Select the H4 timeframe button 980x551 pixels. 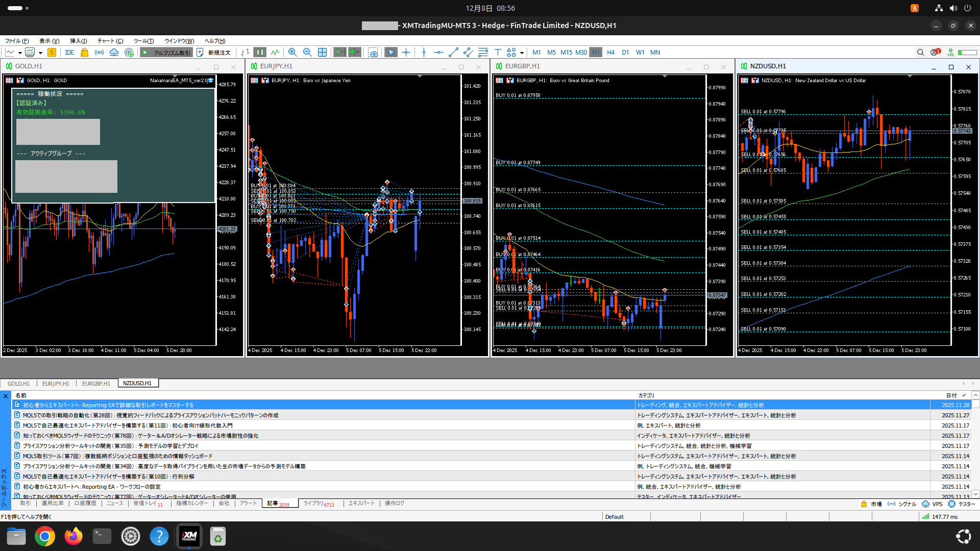pyautogui.click(x=610, y=52)
